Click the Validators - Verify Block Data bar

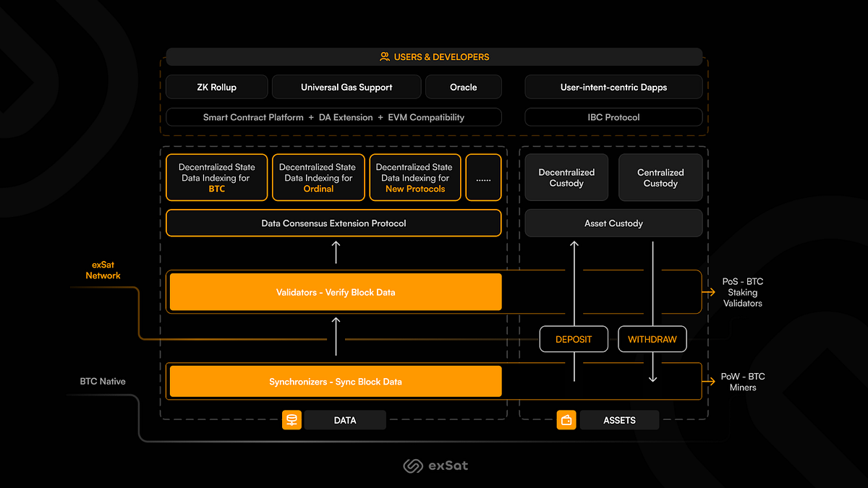point(334,291)
